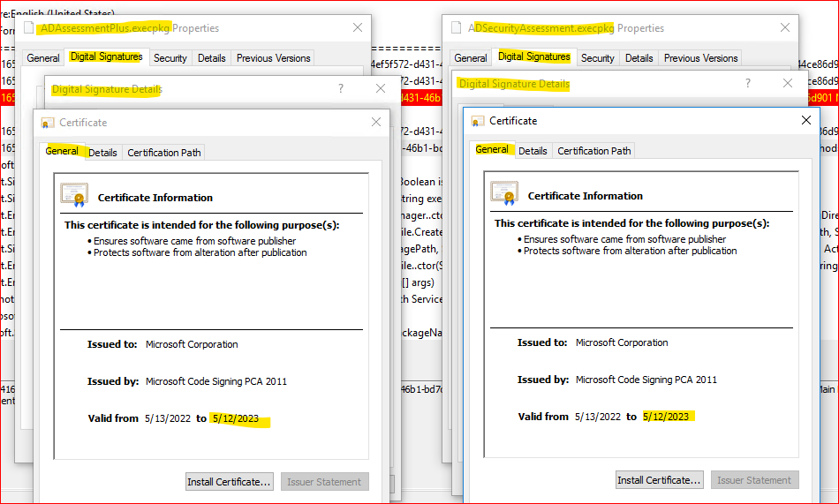Click Install Certificate in right Certificate dialog
The image size is (839, 504).
tap(659, 480)
